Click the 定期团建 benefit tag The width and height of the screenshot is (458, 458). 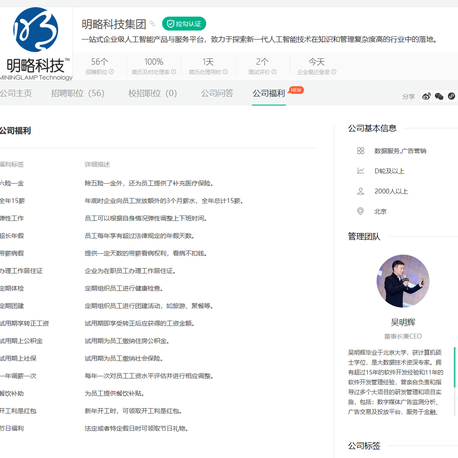[x=12, y=306]
